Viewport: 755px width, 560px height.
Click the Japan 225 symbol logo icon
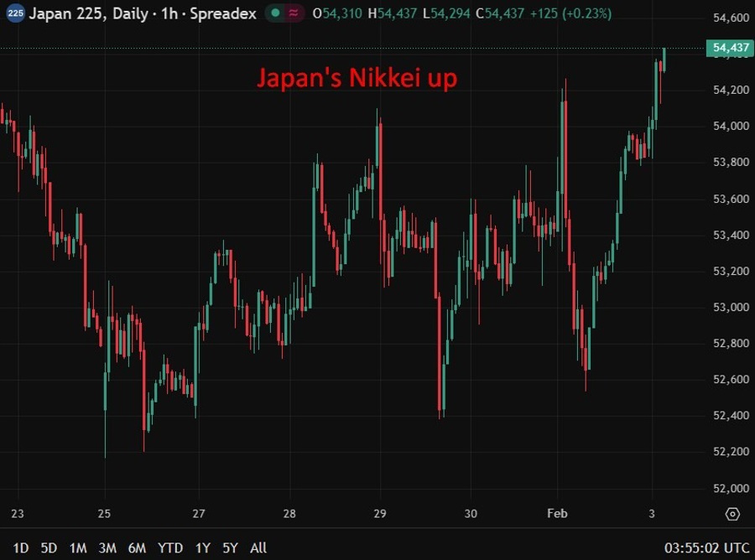point(15,13)
